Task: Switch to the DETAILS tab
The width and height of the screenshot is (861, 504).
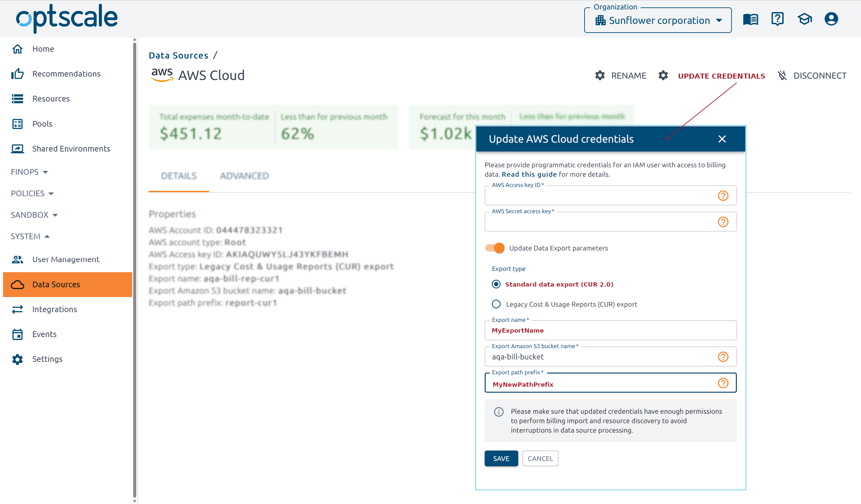Action: [x=179, y=176]
